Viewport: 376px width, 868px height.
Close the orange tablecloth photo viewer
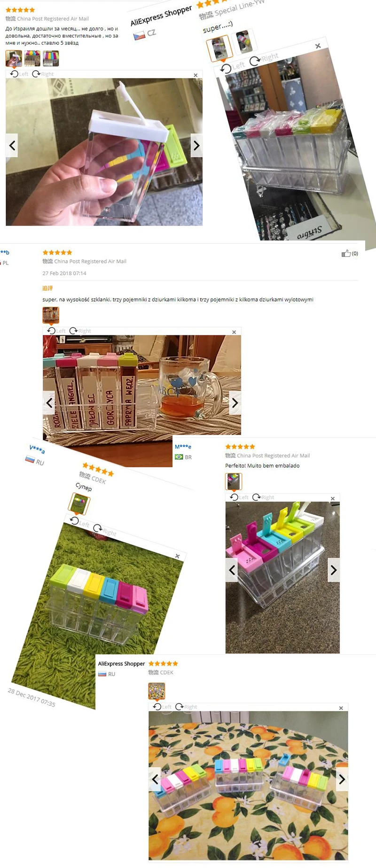(x=341, y=708)
